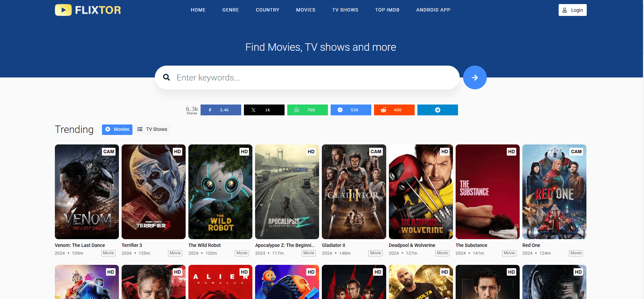Viewport: 644px width, 299px height.
Task: Click the Gladiator II title link
Action: pos(333,245)
